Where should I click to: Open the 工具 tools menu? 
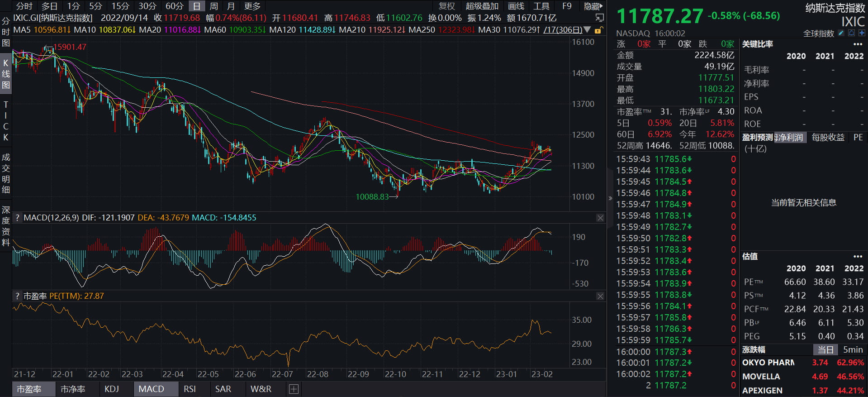coord(541,6)
